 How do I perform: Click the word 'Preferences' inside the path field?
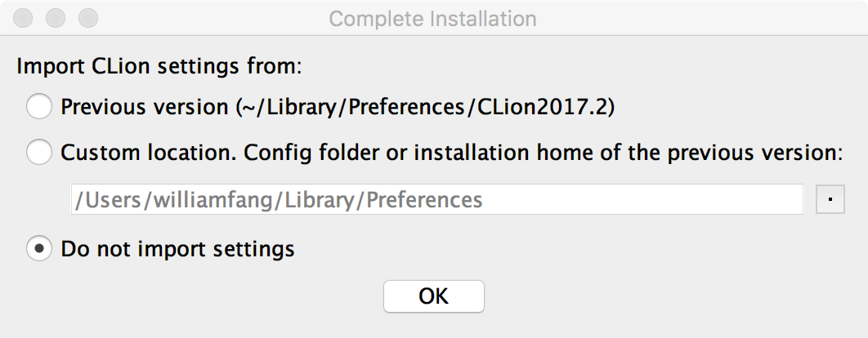click(424, 200)
